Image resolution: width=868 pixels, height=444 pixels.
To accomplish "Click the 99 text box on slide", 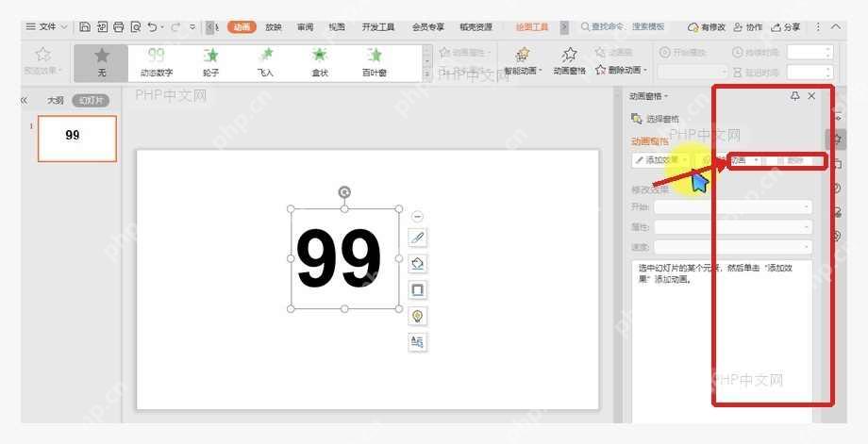I will 344,259.
